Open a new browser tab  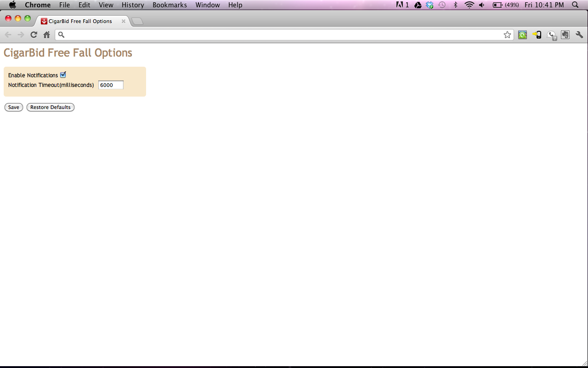pos(137,21)
